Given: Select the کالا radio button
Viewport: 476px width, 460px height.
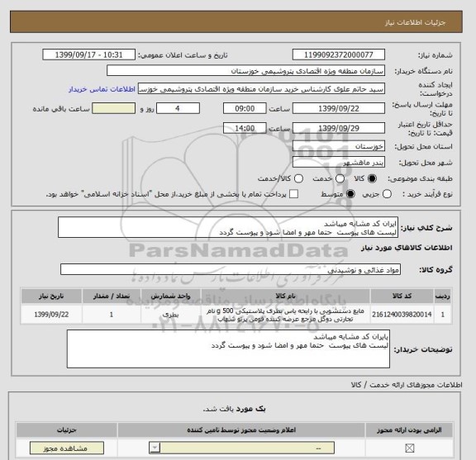Looking at the screenshot, I should tap(372, 178).
